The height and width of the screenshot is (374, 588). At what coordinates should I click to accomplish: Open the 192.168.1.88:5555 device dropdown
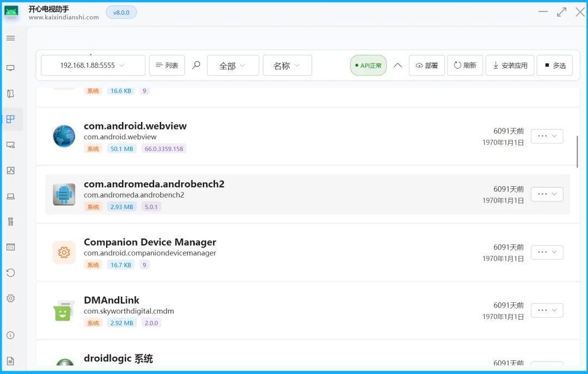click(x=93, y=65)
